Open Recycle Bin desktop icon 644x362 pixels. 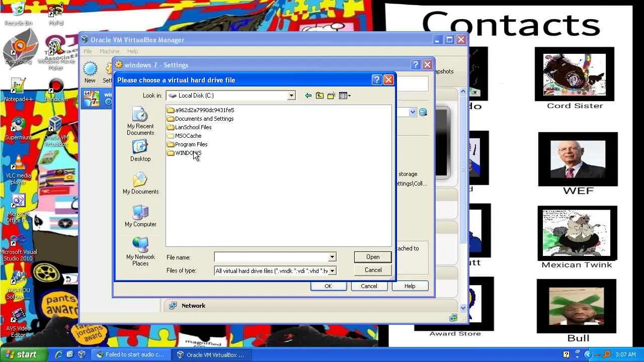[18, 14]
